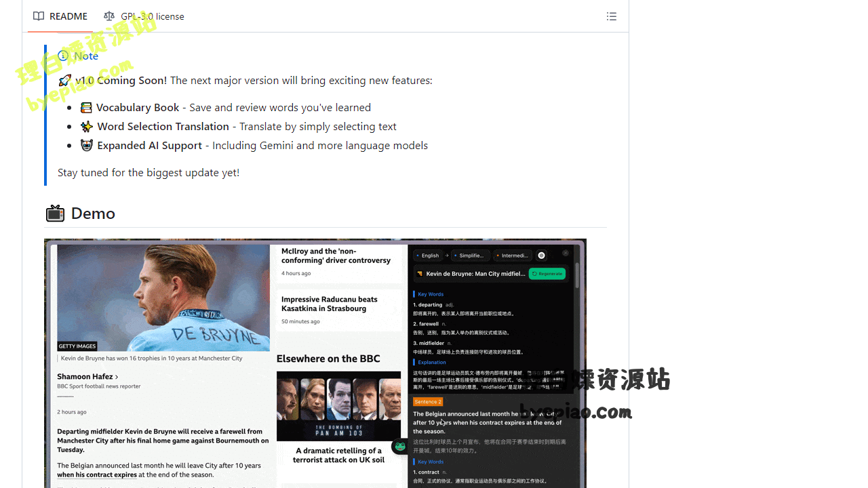868x488 pixels.
Task: Click the "50 minutes ago" timestamp
Action: coord(300,321)
